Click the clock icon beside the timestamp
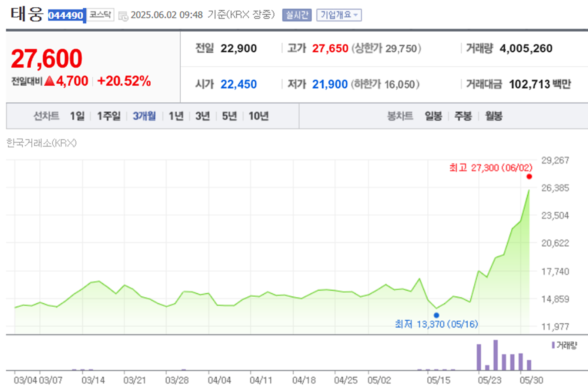The width and height of the screenshot is (588, 391). pos(123,16)
